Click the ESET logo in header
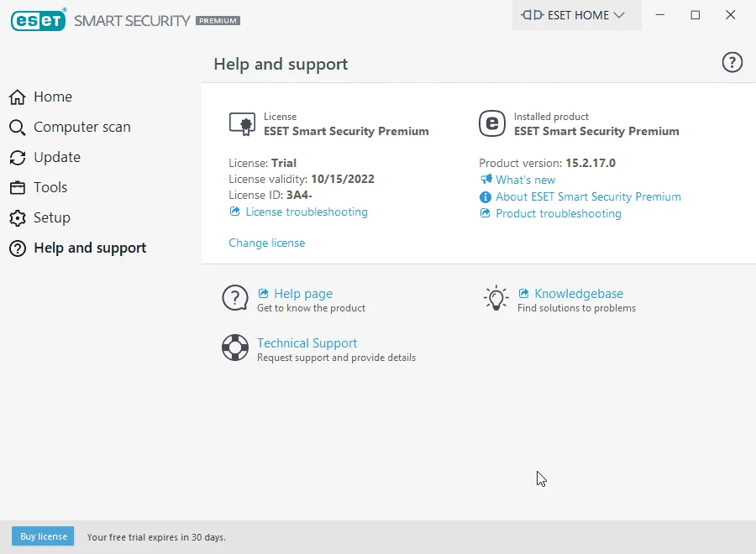The width and height of the screenshot is (756, 554). tap(38, 21)
